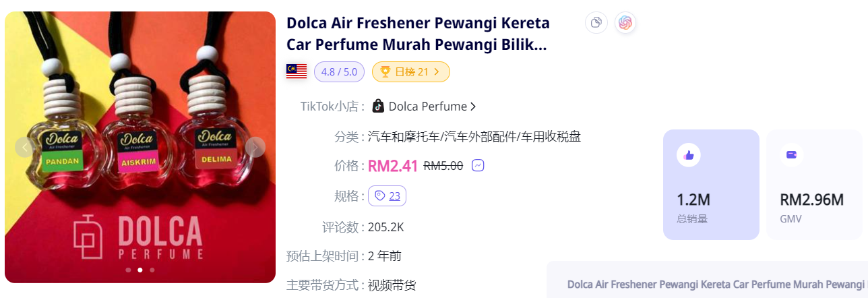
Task: Expand the 日榜 21 ranking badge
Action: coord(410,71)
